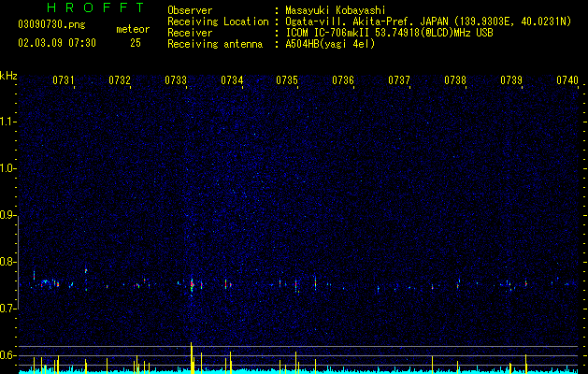Click antenna value A504HB(yagi 4el)
Image resolution: width=588 pixels, height=374 pixels.
(x=330, y=44)
